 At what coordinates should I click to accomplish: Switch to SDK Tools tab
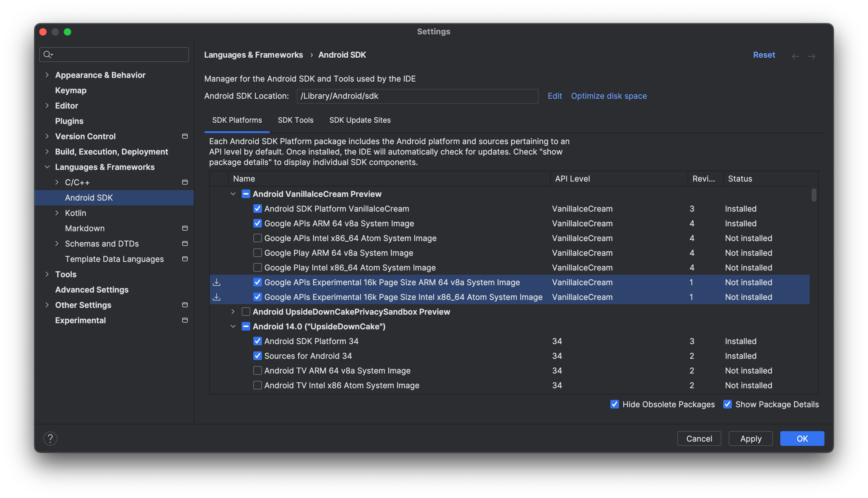296,120
